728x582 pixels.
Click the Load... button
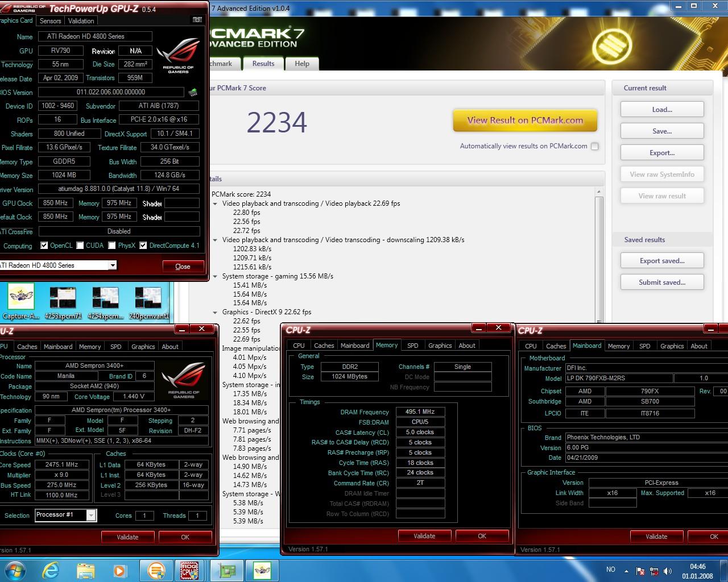pyautogui.click(x=662, y=110)
